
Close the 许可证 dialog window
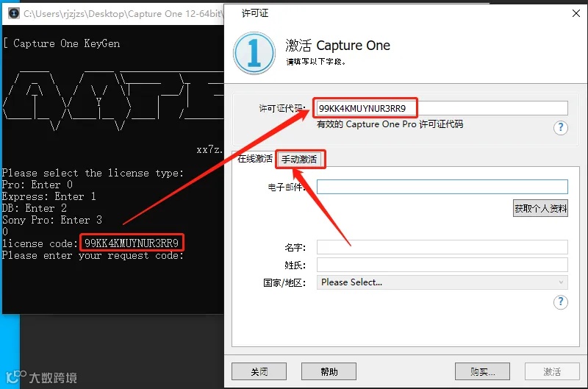click(576, 13)
